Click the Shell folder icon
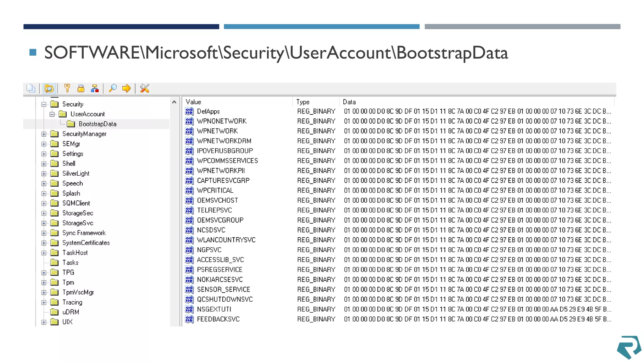The height and width of the screenshot is (362, 644). point(54,163)
